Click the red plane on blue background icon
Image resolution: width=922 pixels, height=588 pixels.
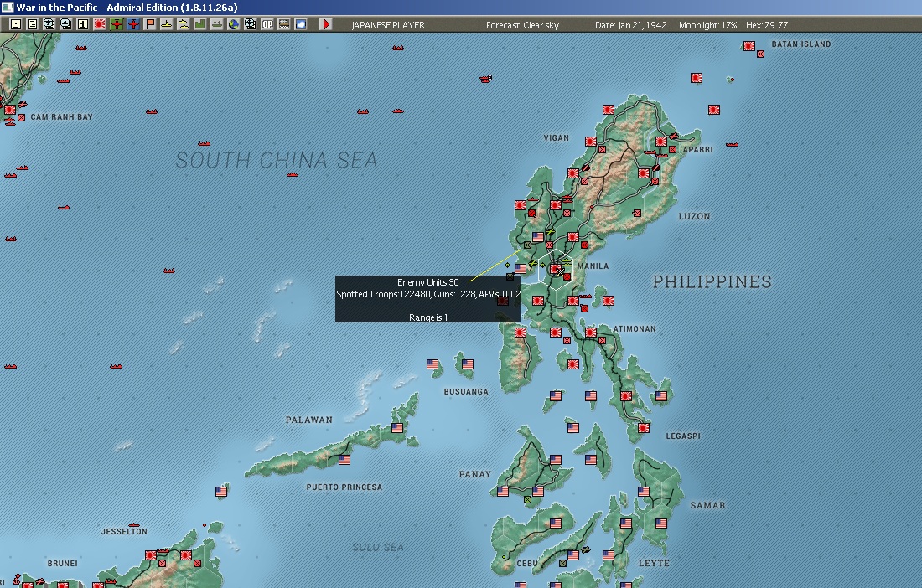(x=133, y=24)
